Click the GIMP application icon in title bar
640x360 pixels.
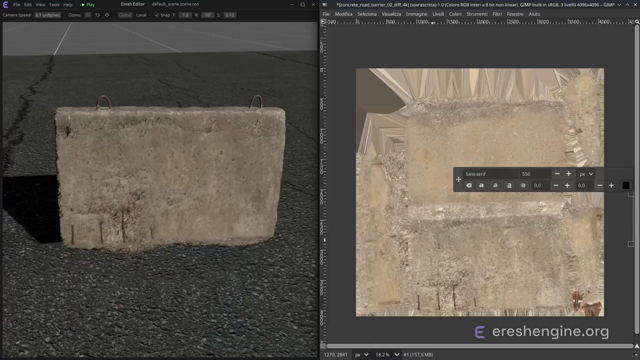pos(325,4)
